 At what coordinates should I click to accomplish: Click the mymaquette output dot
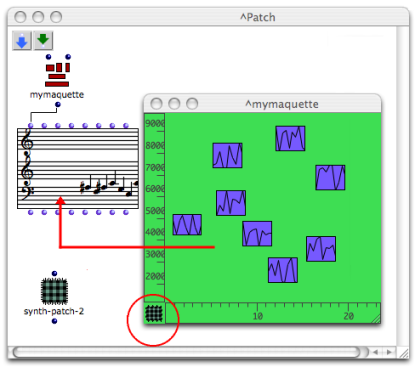(x=58, y=105)
